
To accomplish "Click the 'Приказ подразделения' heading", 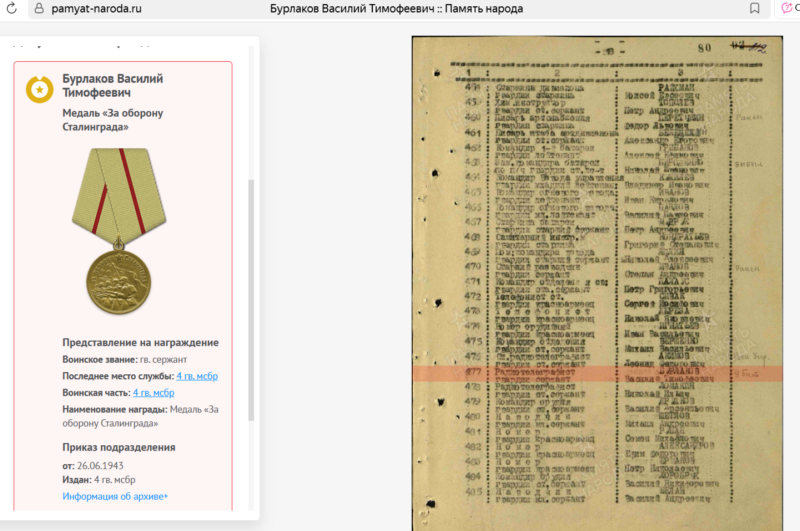I will pos(119,447).
